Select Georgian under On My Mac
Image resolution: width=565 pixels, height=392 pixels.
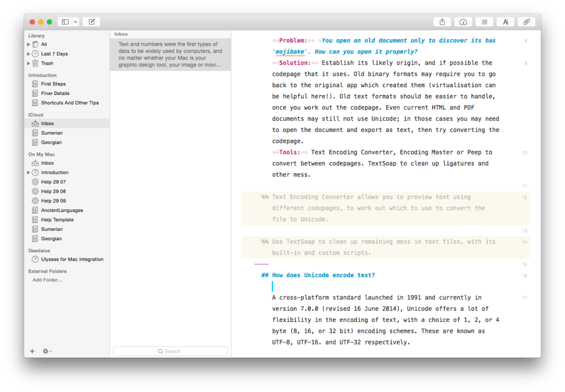coord(51,239)
